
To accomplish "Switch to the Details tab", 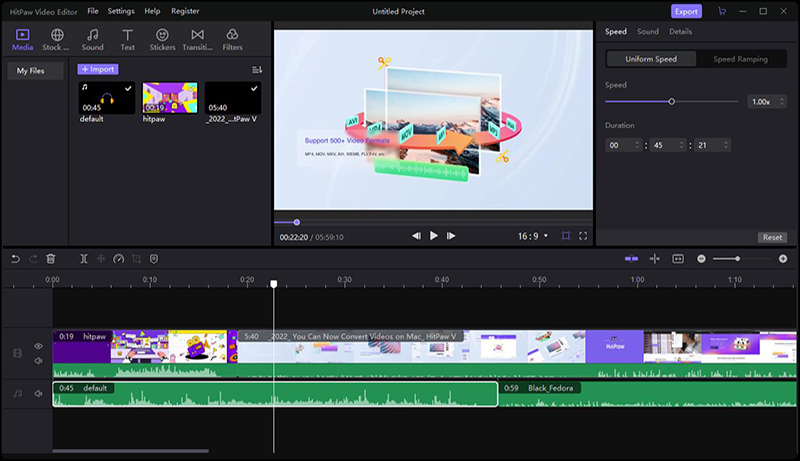I will [x=681, y=32].
